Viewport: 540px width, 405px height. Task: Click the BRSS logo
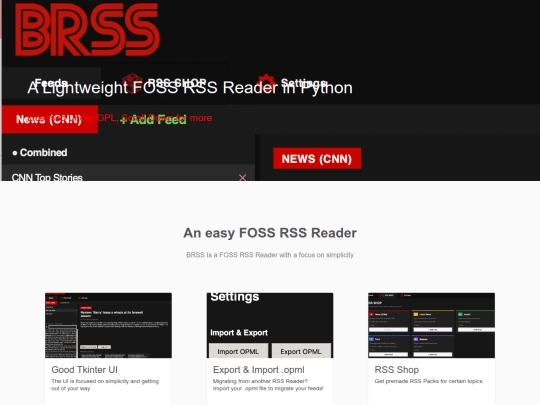87,30
